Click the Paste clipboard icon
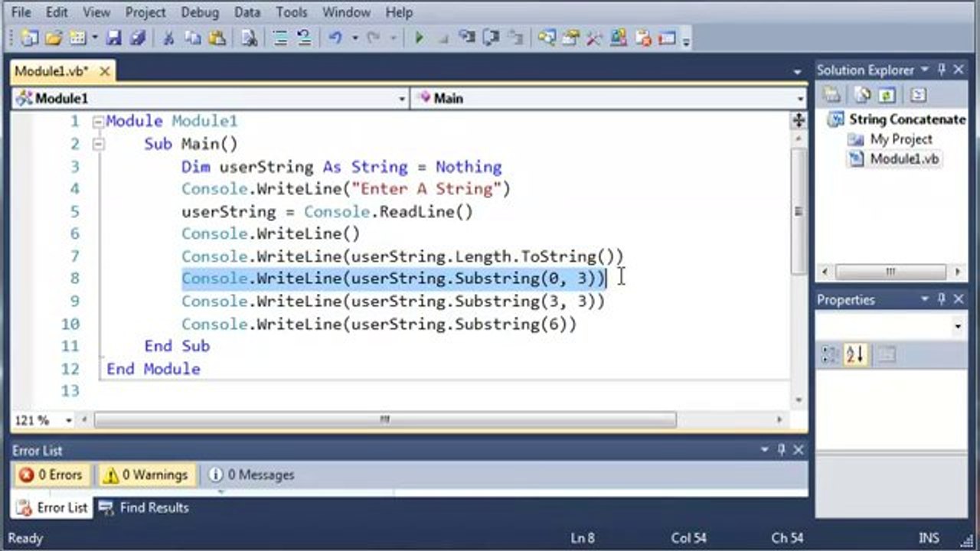 click(217, 38)
